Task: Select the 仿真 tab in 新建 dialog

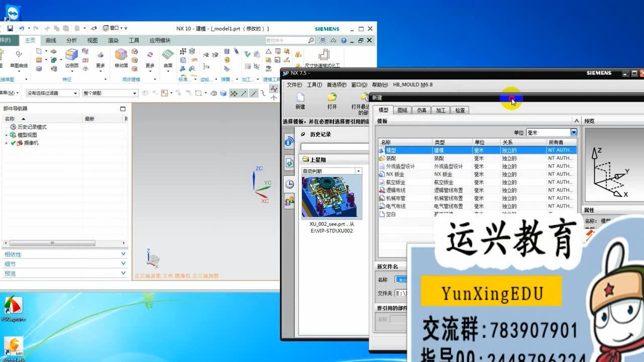Action: coord(422,110)
